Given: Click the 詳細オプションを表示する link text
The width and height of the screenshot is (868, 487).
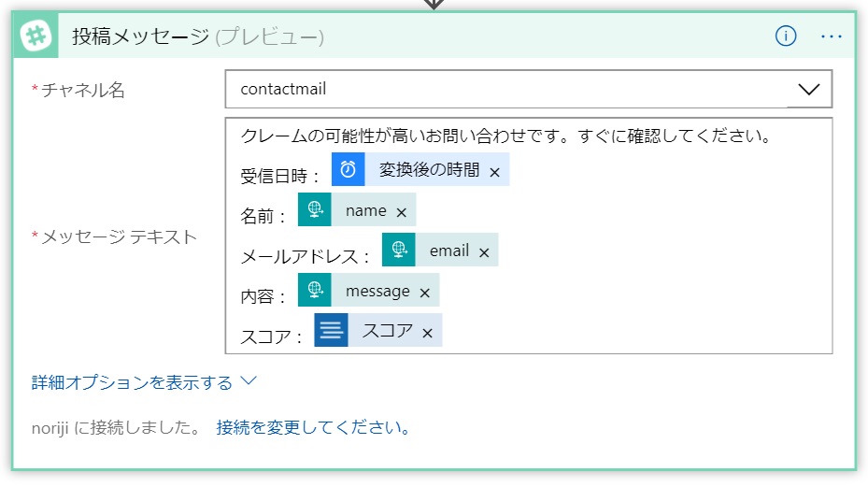Looking at the screenshot, I should [132, 382].
